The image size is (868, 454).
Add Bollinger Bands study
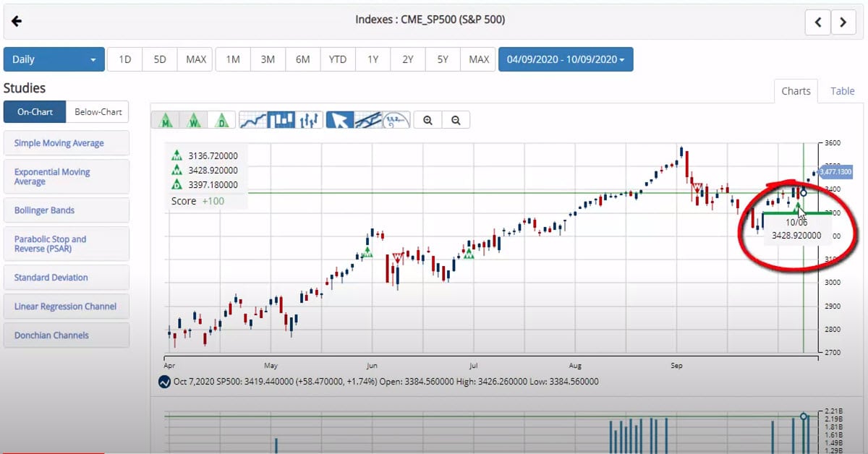coord(66,210)
